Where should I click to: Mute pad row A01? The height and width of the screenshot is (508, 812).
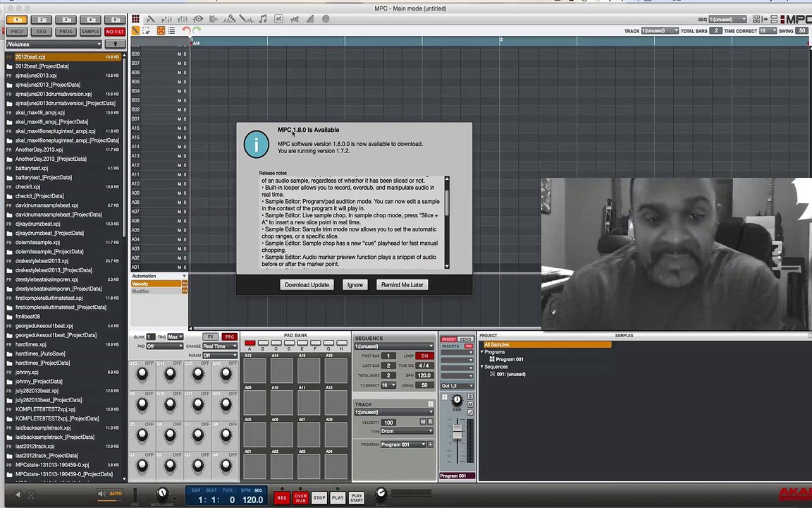[x=180, y=267]
